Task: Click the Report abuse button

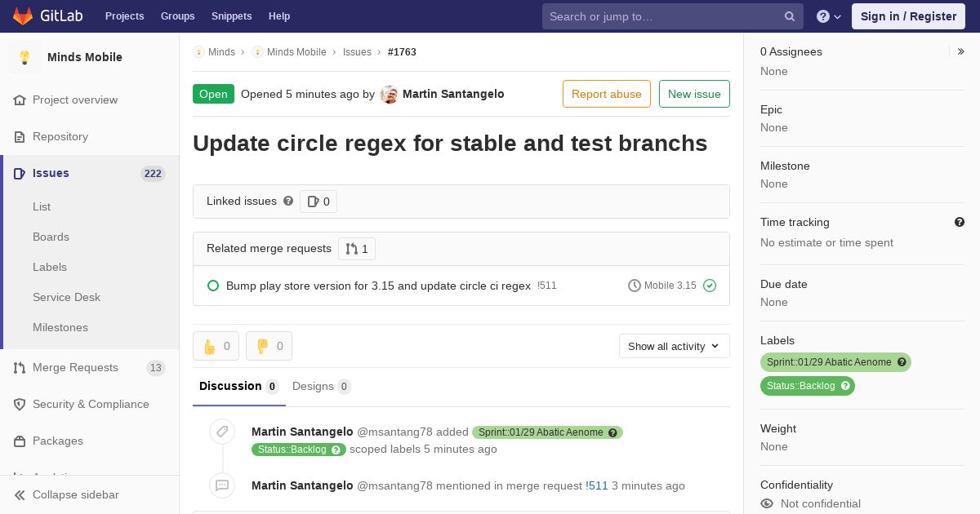Action: point(606,94)
